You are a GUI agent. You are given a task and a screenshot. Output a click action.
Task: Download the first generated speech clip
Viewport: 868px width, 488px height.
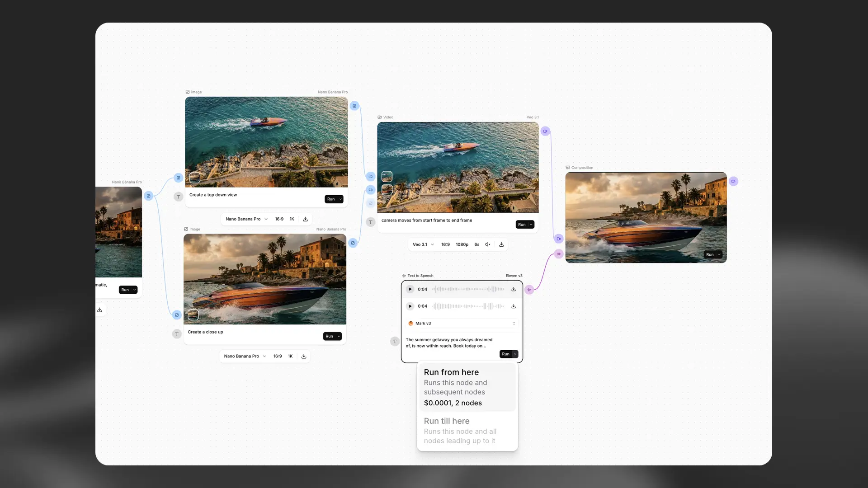514,289
